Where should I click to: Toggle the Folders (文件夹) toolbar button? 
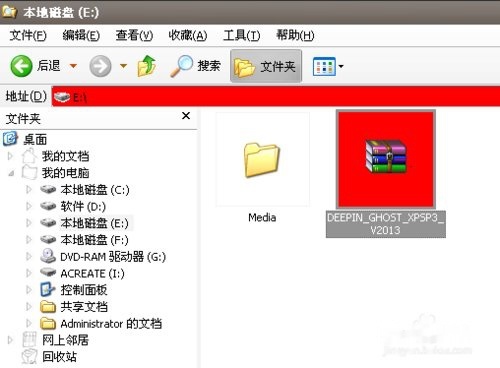266,66
